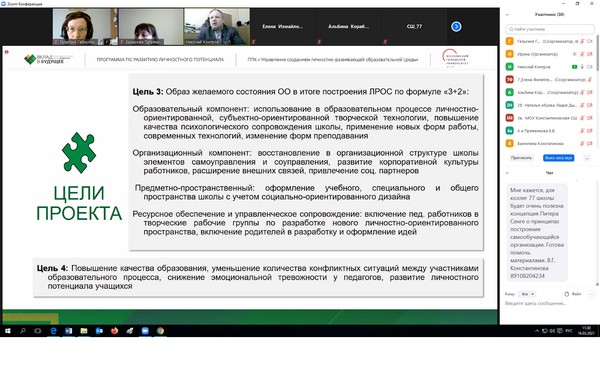
Task: Open Windows Start menu
Action: [x=8, y=331]
